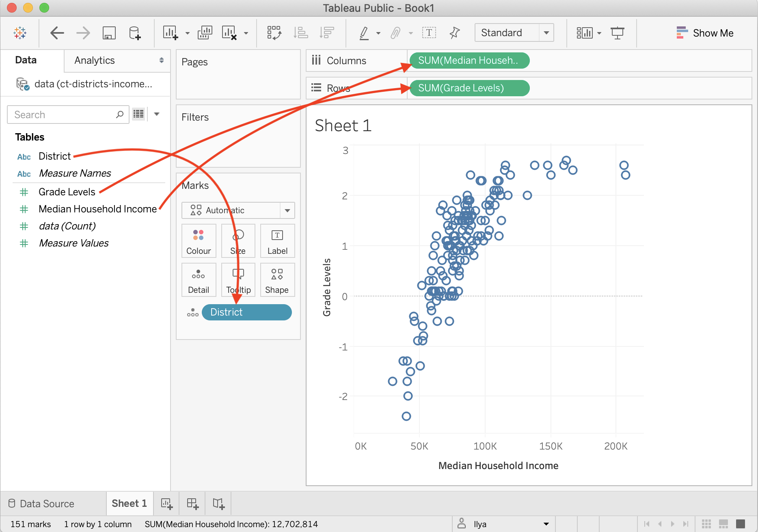
Task: Click the highlight pen icon
Action: point(364,33)
